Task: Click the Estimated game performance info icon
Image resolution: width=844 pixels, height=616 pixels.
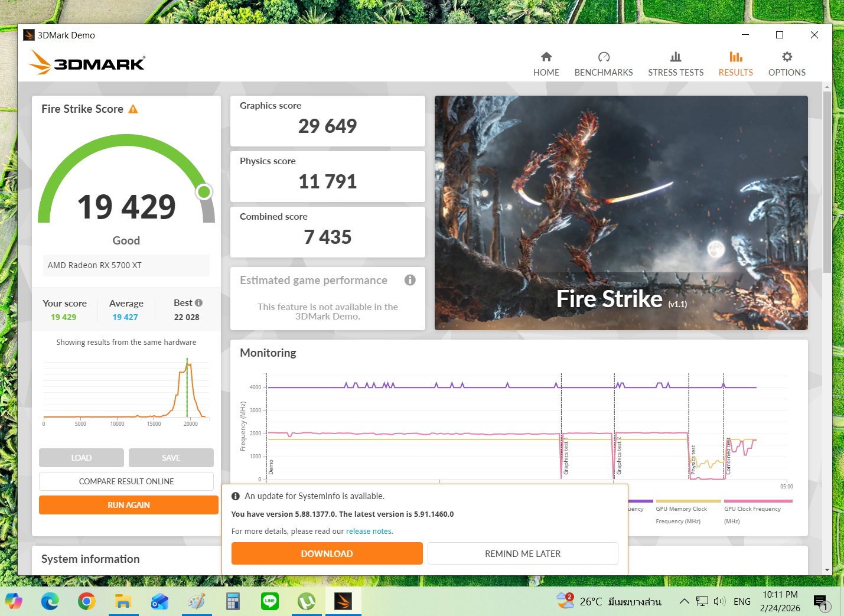Action: (x=409, y=280)
